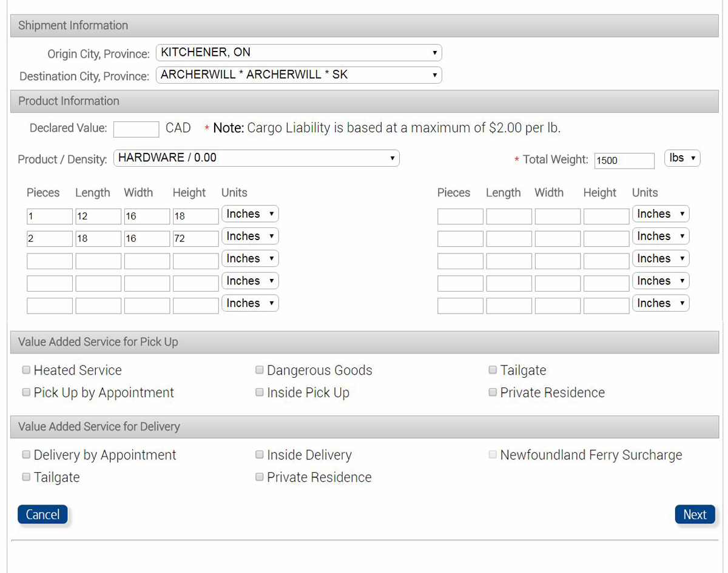This screenshot has height=573, width=728.
Task: Open Units dropdown in last left-side dimensions row
Action: coord(250,303)
